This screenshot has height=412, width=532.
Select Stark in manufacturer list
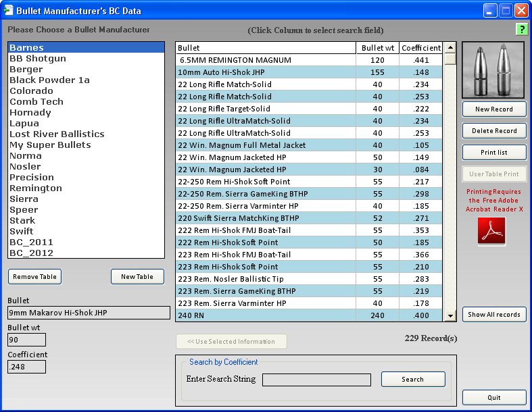pos(86,221)
